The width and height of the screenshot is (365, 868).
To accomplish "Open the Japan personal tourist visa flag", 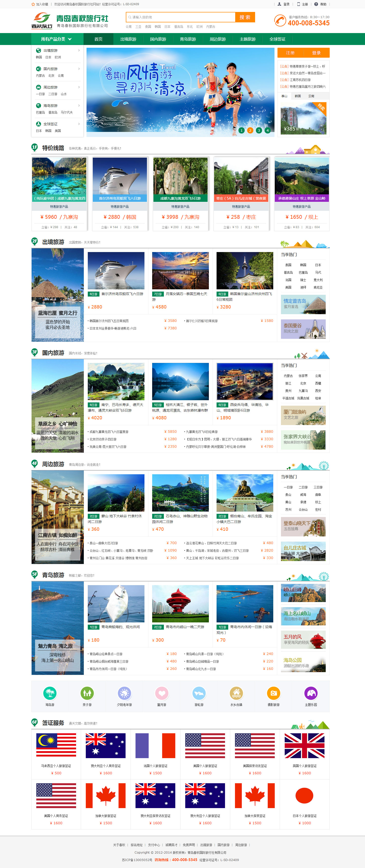I will [304, 796].
